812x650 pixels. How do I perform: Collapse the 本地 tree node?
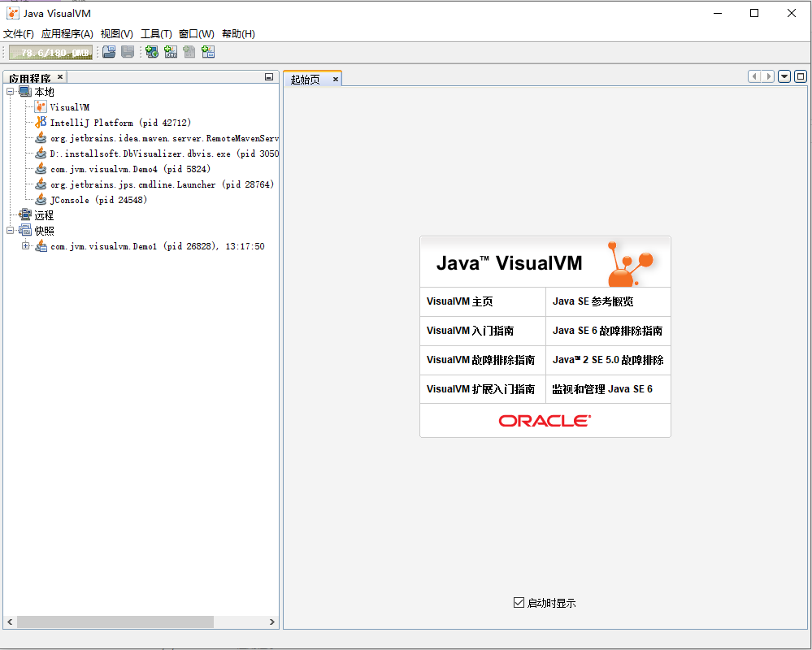[x=10, y=92]
